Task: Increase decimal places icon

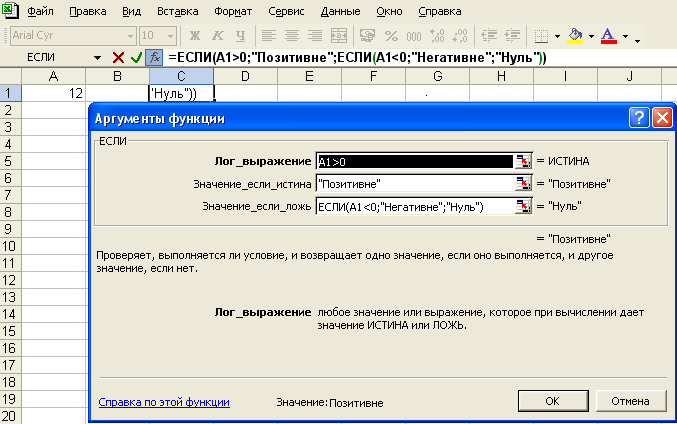Action: (x=437, y=36)
